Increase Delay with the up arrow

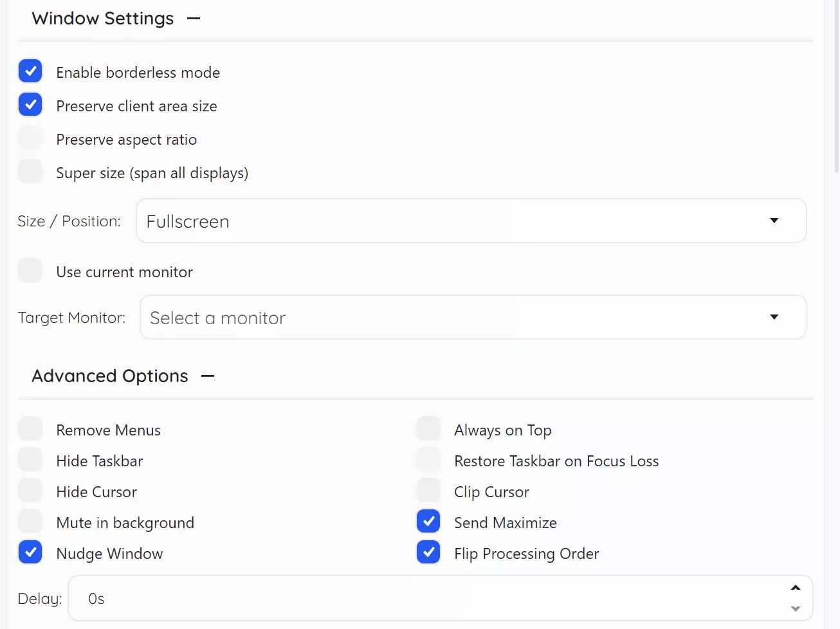(x=796, y=588)
